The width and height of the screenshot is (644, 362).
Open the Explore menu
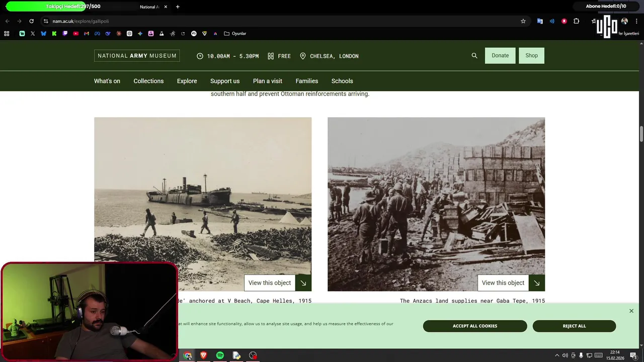click(187, 81)
